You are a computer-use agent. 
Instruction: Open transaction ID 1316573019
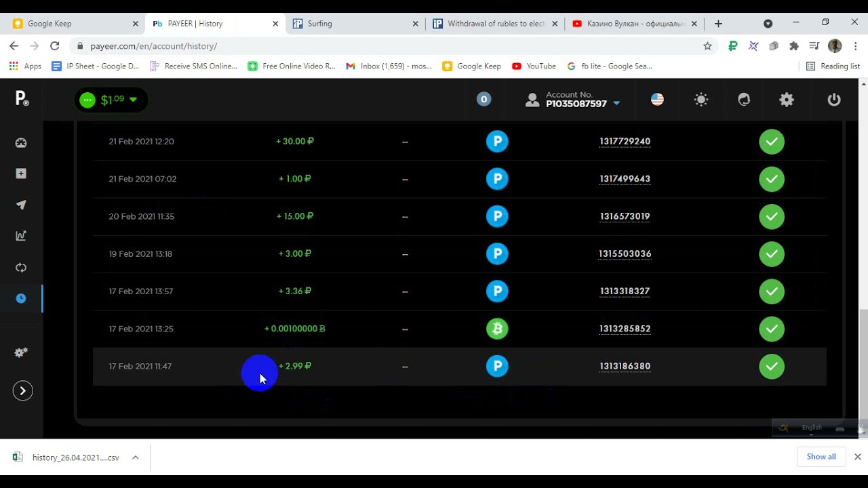click(x=625, y=216)
